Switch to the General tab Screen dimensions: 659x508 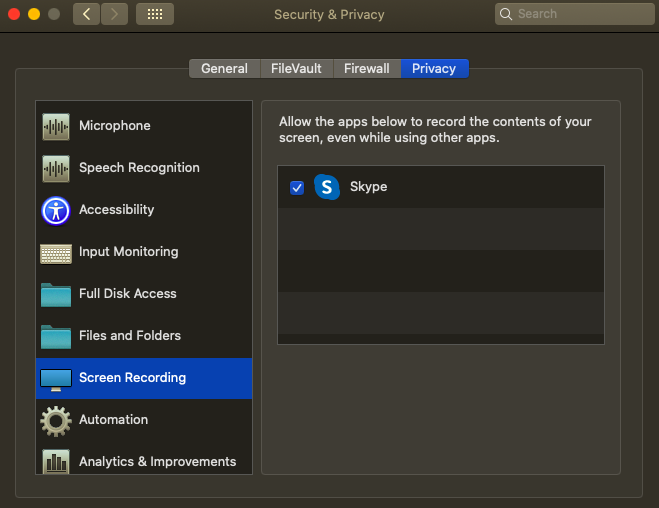click(x=224, y=69)
